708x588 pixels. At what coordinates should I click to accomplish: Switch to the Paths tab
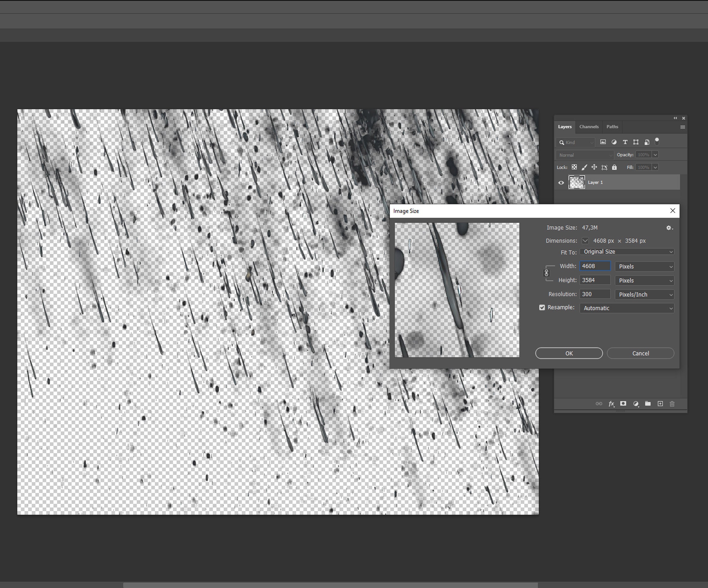[x=612, y=126]
